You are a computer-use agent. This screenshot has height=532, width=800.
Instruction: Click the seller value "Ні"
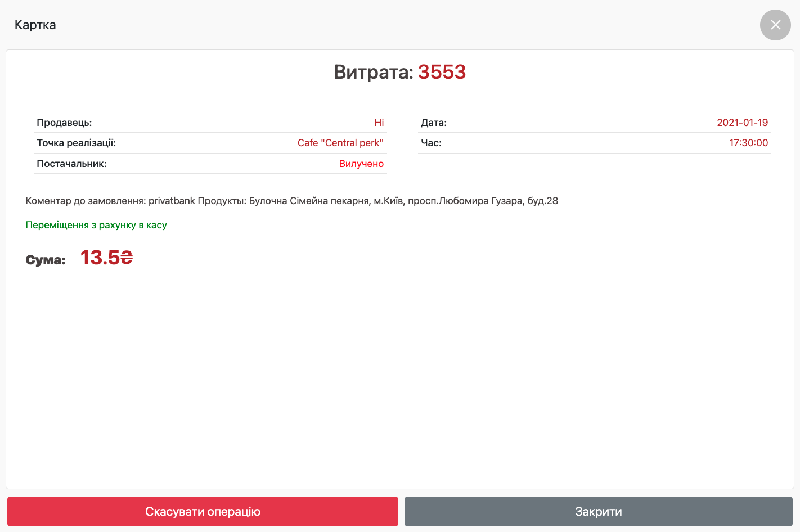(x=379, y=123)
